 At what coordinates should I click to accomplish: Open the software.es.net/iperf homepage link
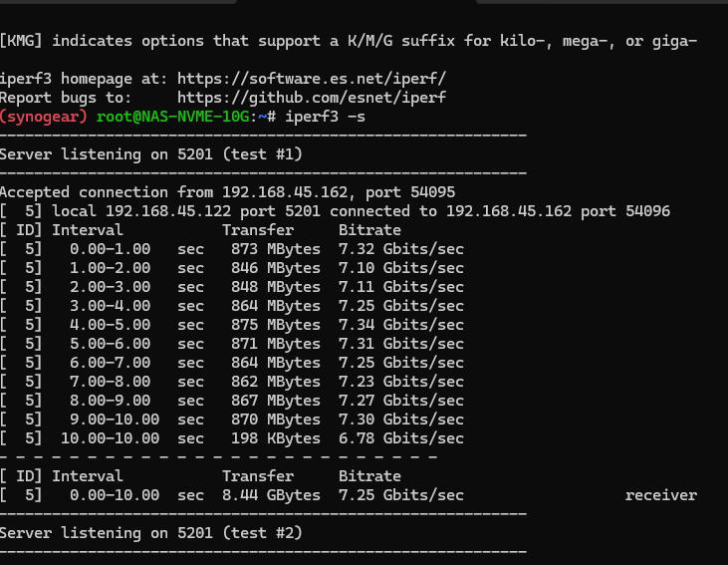coord(312,79)
